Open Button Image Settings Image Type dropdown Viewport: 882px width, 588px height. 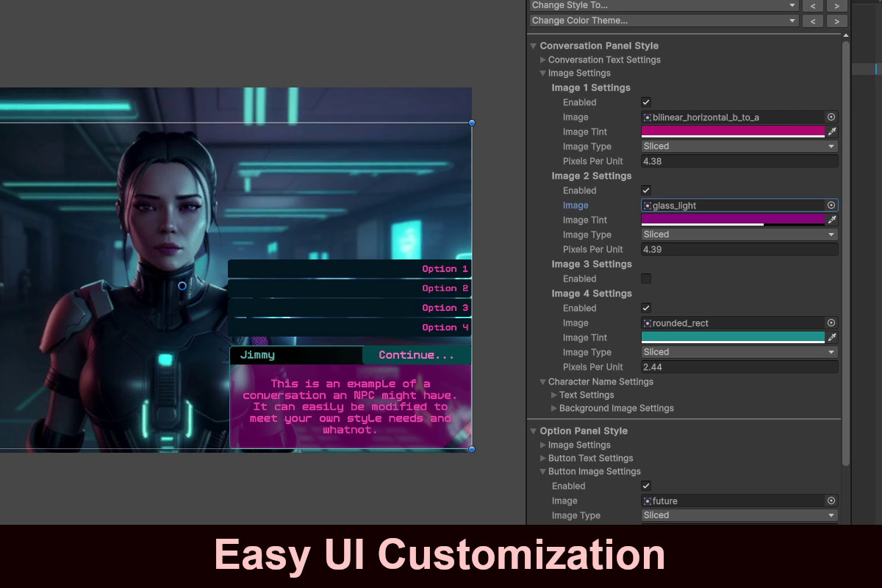pos(739,515)
